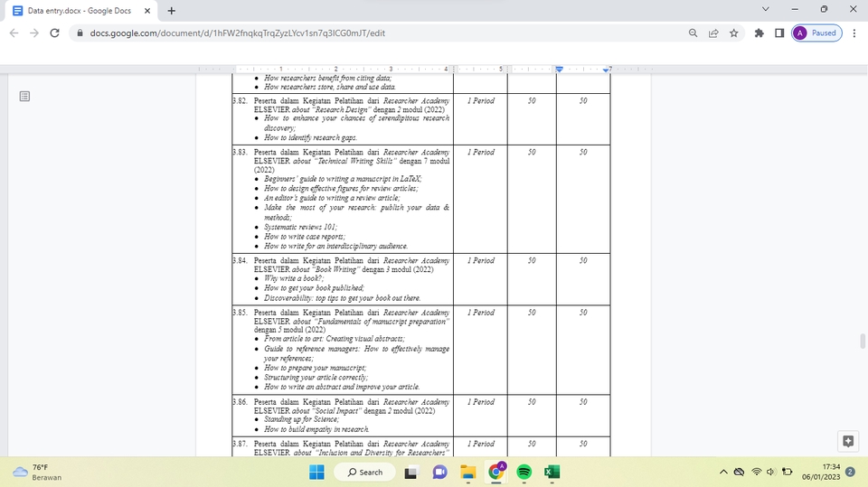Click the left indent marker on ruler
The image size is (868, 487).
[x=559, y=70]
